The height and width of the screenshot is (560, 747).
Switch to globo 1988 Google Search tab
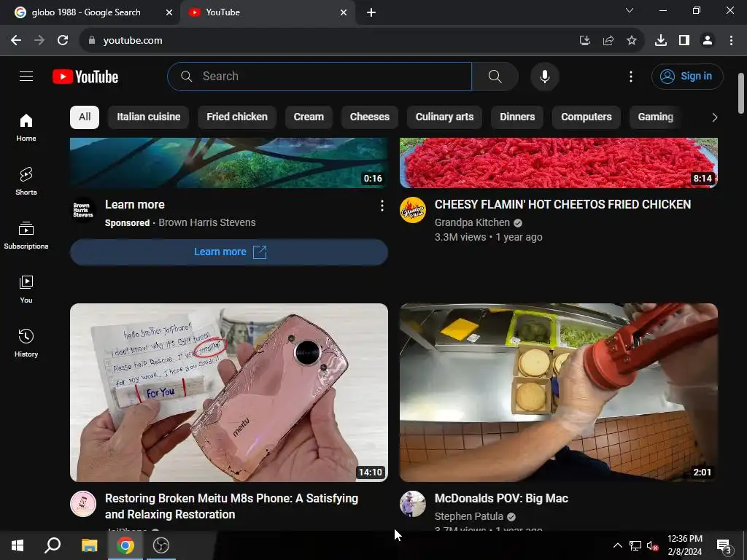click(x=86, y=12)
